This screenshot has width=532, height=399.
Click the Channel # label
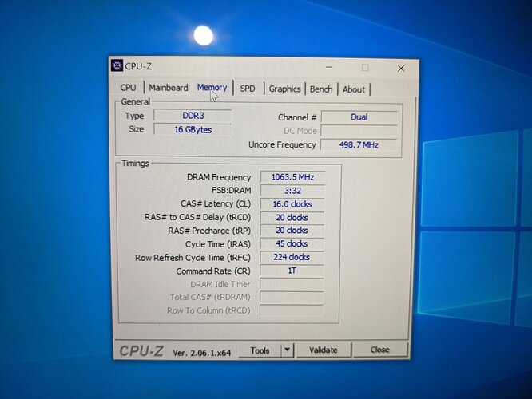[297, 117]
